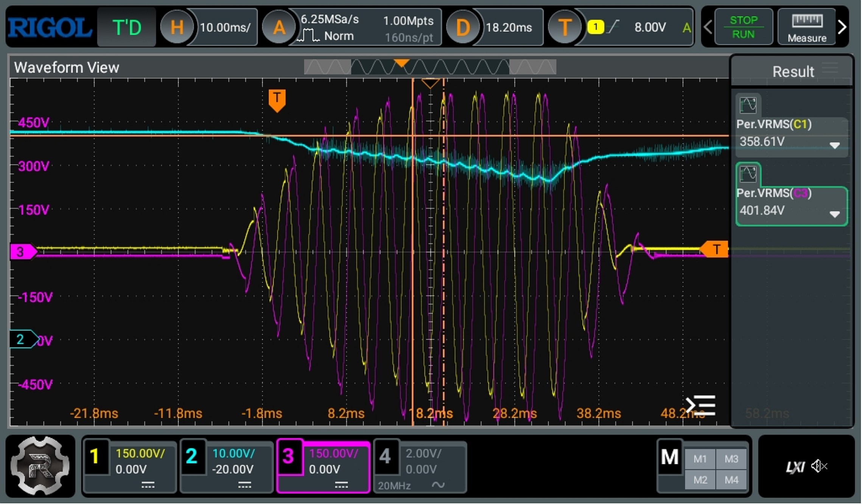Open the trigger T settings icon
This screenshot has width=862, height=504.
[x=564, y=27]
